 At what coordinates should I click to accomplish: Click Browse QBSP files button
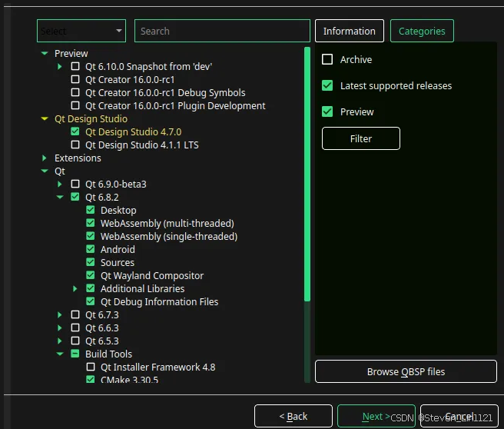(406, 371)
